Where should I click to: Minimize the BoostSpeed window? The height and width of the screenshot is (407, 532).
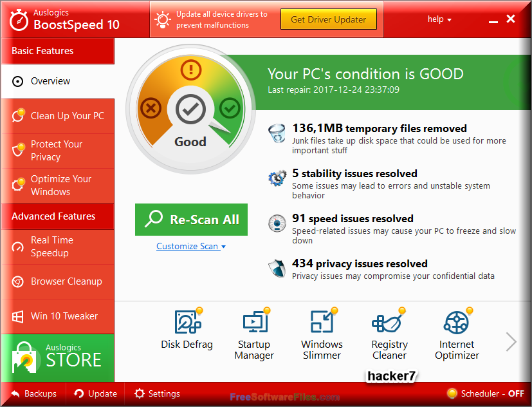point(493,21)
